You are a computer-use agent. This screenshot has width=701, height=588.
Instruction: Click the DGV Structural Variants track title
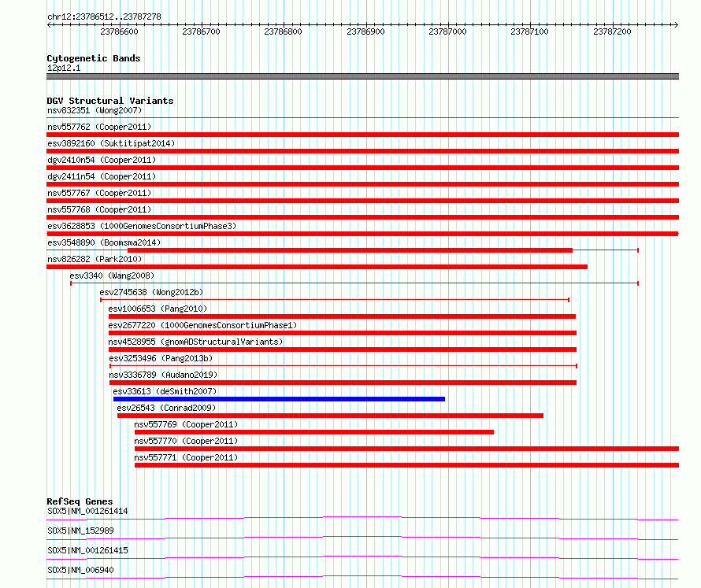point(110,101)
